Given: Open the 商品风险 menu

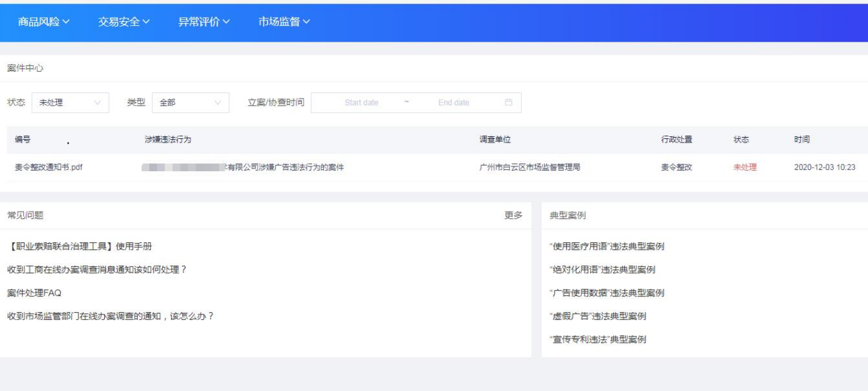Looking at the screenshot, I should point(44,22).
